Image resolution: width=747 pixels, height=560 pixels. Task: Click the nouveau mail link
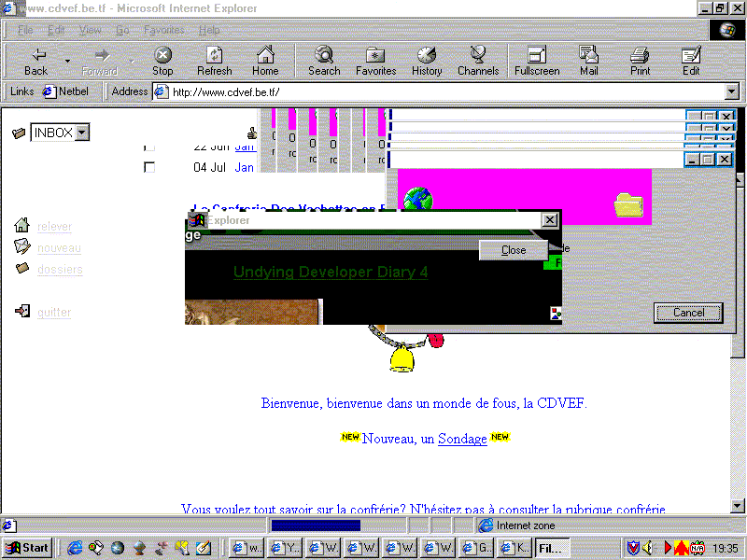[59, 247]
